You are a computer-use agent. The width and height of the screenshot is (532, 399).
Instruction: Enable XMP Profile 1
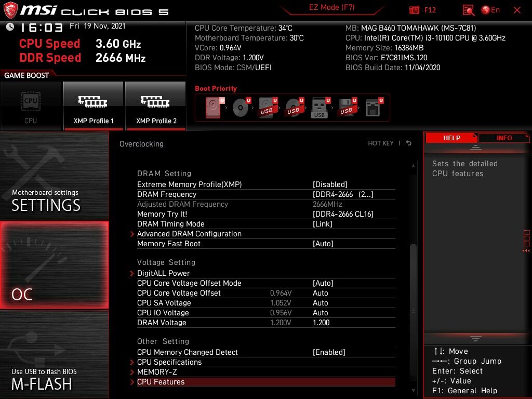(94, 106)
